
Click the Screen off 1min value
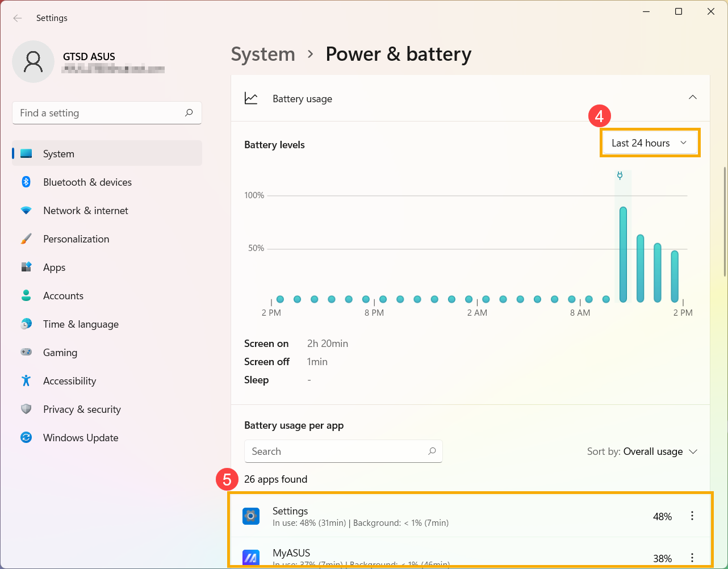[x=317, y=362]
